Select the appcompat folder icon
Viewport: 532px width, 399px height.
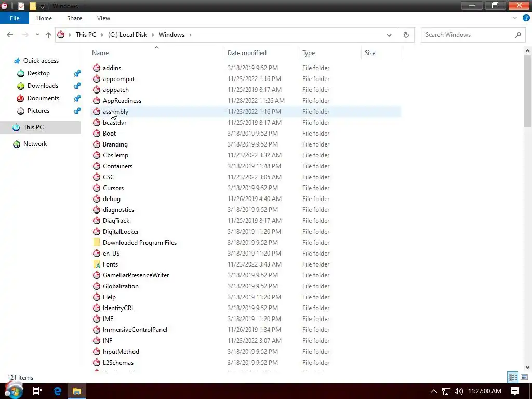(97, 79)
